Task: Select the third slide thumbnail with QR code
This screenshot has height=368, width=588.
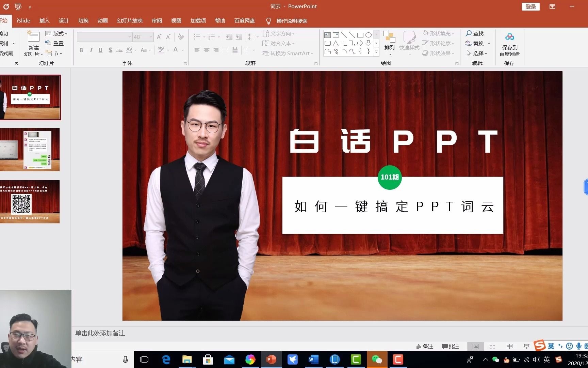Action: point(30,202)
